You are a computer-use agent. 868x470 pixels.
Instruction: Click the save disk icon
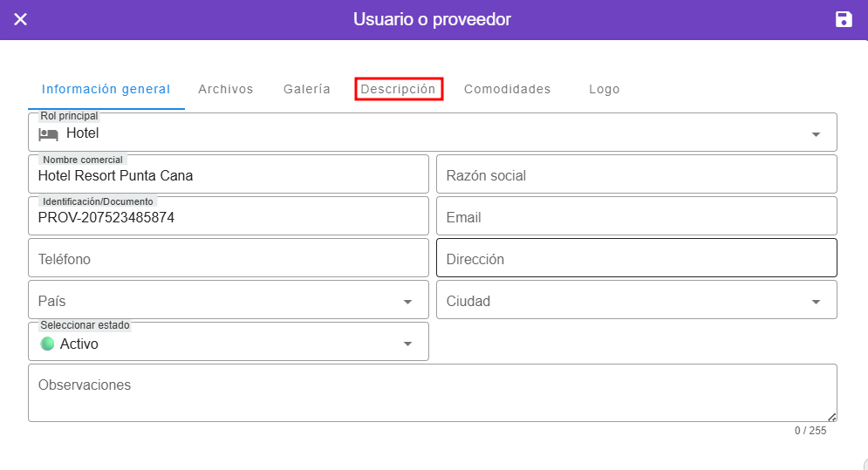[844, 19]
